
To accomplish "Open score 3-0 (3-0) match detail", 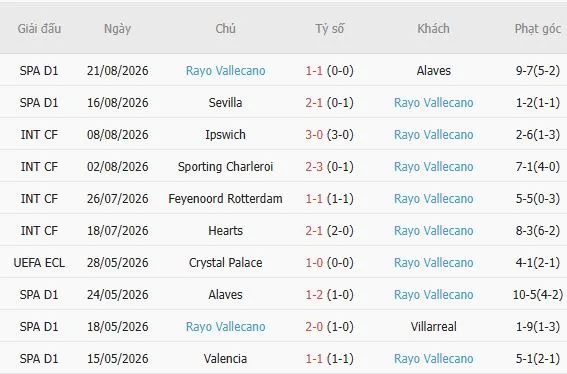I will tap(329, 135).
